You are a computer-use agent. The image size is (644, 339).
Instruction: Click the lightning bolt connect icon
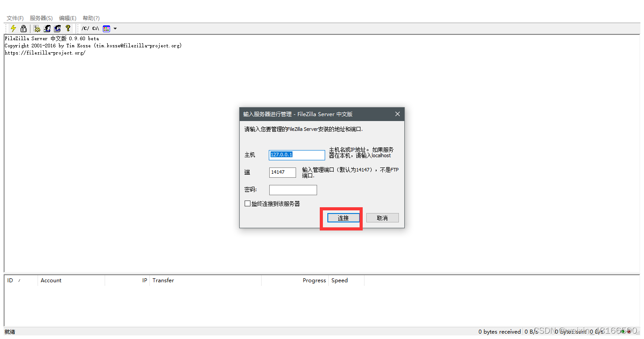click(x=13, y=29)
